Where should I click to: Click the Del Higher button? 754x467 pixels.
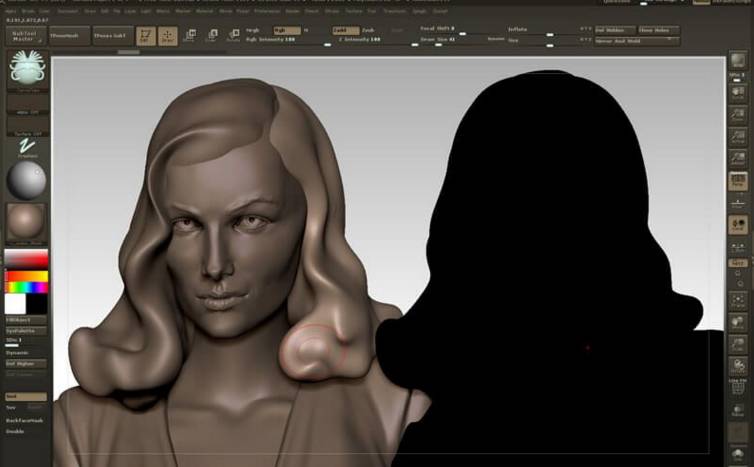point(26,364)
